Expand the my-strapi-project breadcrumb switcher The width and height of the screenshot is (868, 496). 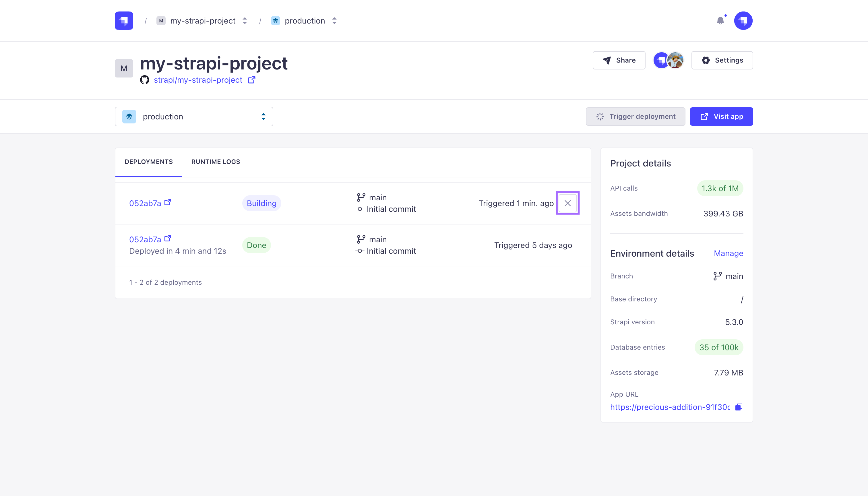245,21
